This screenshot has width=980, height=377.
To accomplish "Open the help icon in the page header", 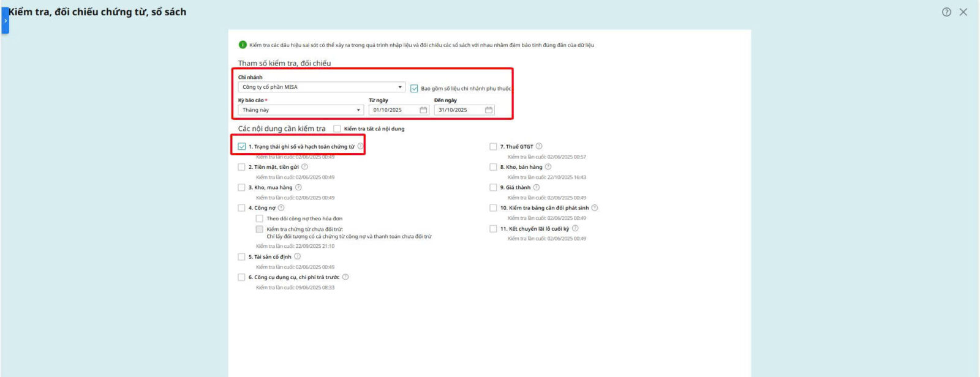I will pyautogui.click(x=946, y=12).
